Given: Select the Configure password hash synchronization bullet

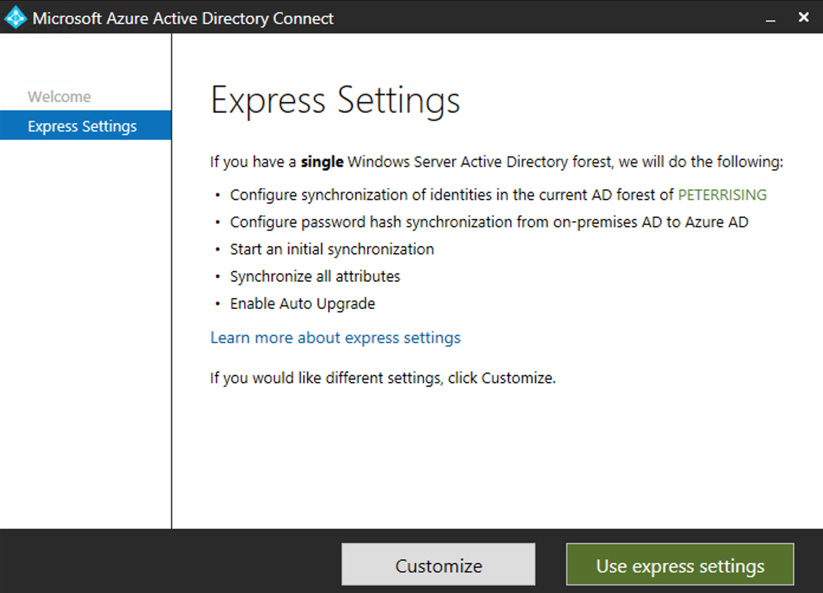Looking at the screenshot, I should [488, 222].
